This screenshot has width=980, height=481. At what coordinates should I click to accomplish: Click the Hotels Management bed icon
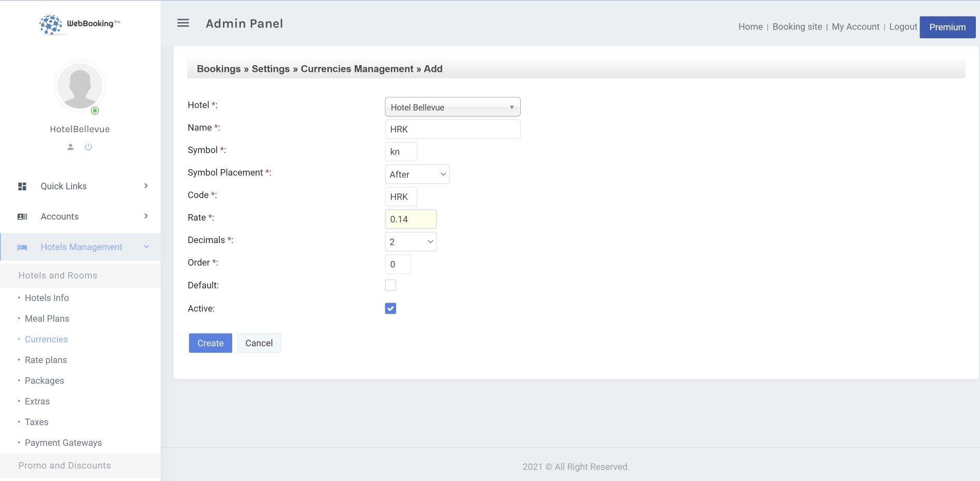pyautogui.click(x=22, y=247)
